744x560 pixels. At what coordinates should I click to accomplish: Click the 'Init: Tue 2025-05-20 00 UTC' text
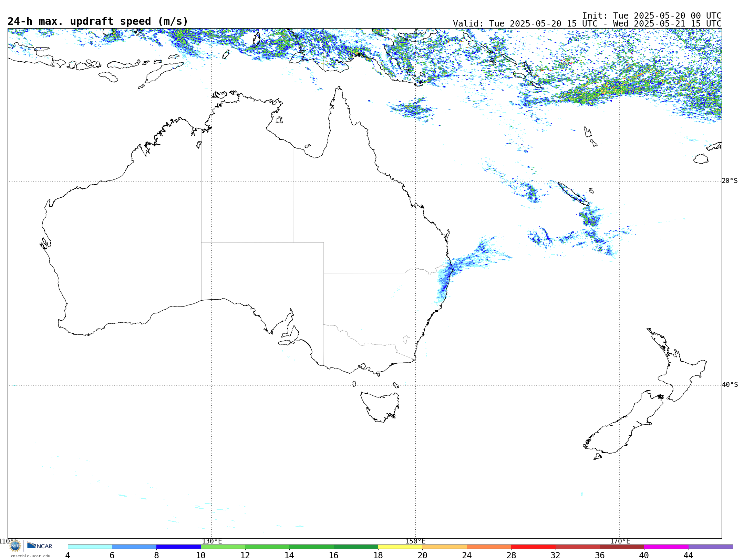[651, 16]
